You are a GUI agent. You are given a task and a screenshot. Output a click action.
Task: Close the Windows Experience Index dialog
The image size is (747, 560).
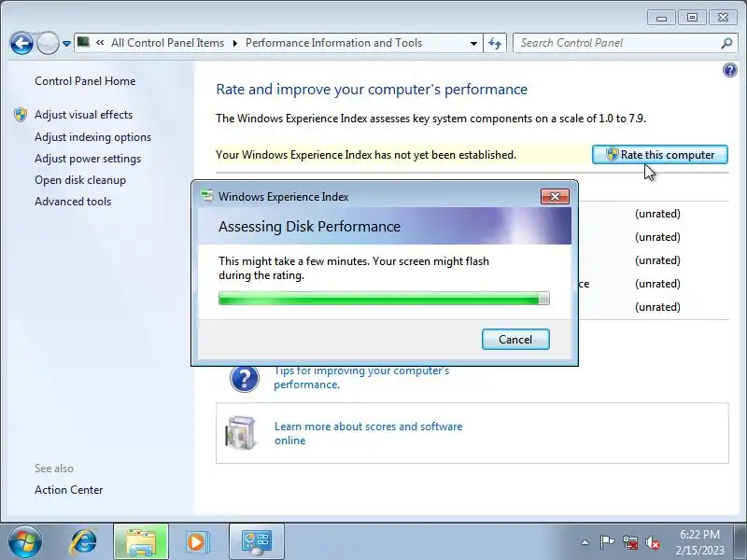tap(555, 196)
